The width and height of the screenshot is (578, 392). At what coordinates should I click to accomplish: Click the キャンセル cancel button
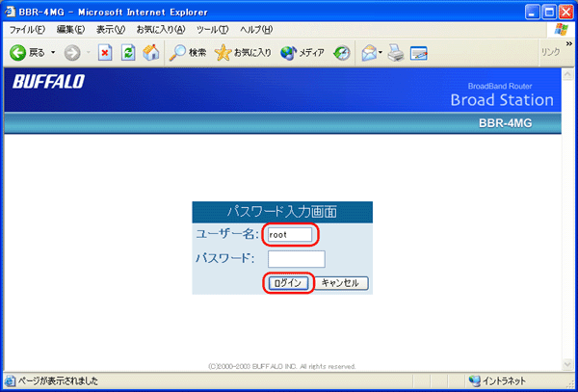[341, 283]
